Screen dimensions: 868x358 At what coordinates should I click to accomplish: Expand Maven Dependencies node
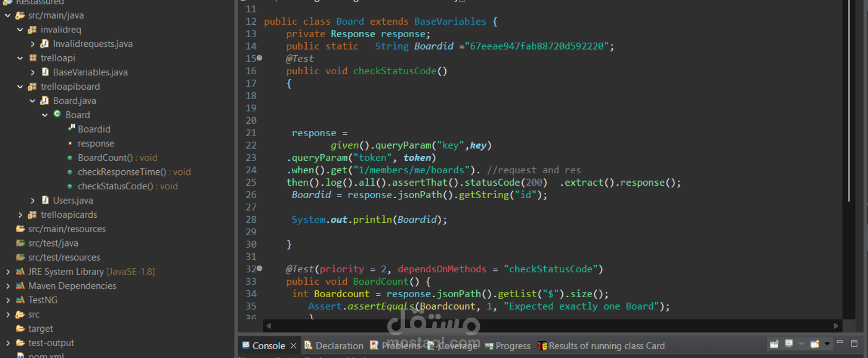[7, 286]
